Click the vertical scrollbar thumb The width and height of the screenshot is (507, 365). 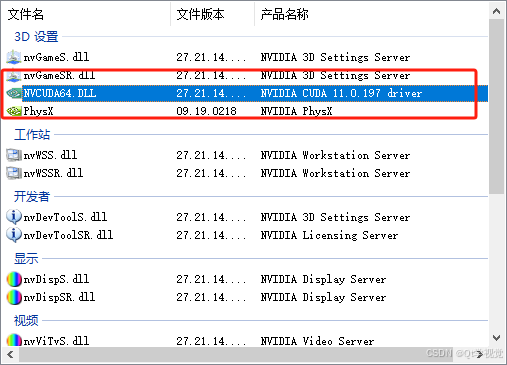pyautogui.click(x=496, y=107)
